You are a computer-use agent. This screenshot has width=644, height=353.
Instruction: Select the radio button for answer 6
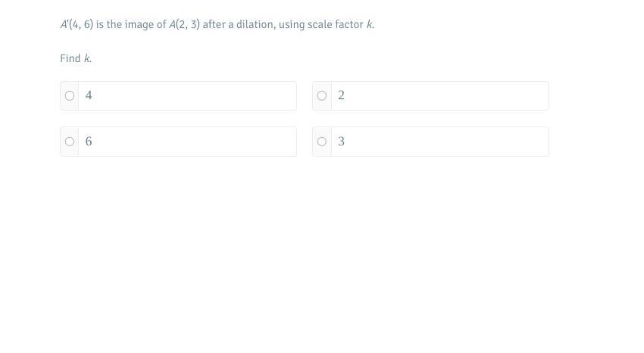pos(70,142)
